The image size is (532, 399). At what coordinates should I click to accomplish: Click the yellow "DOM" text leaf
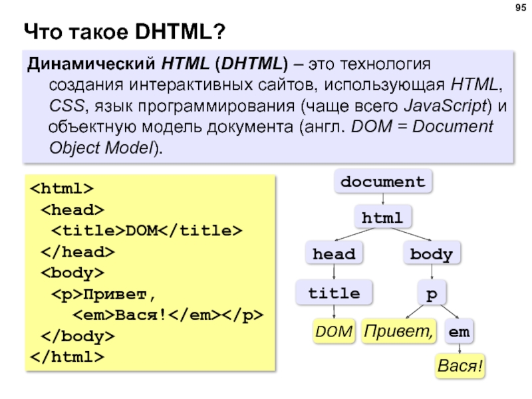334,331
